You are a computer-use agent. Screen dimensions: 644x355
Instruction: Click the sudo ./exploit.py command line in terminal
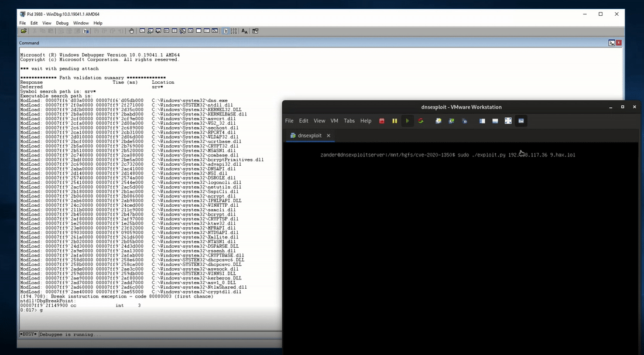[x=448, y=155]
